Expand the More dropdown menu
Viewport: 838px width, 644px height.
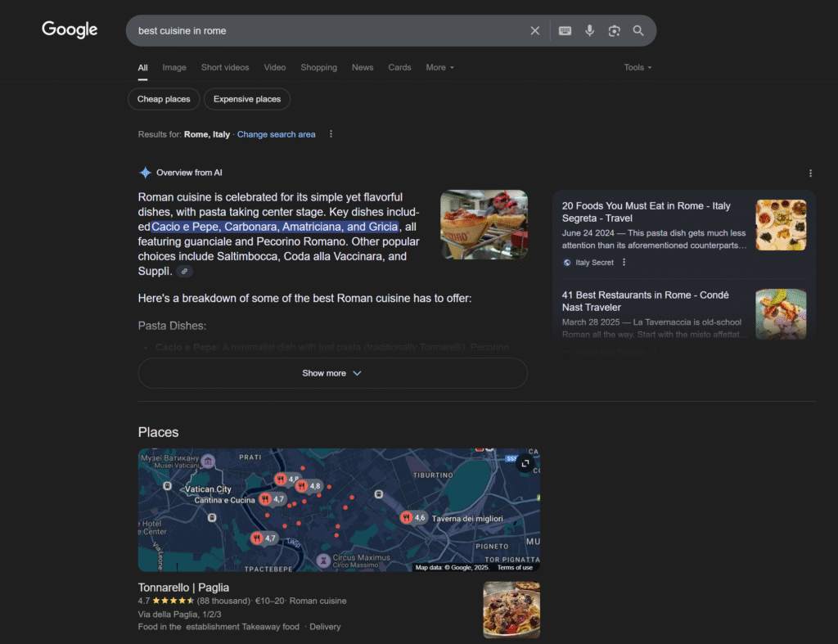click(x=439, y=67)
